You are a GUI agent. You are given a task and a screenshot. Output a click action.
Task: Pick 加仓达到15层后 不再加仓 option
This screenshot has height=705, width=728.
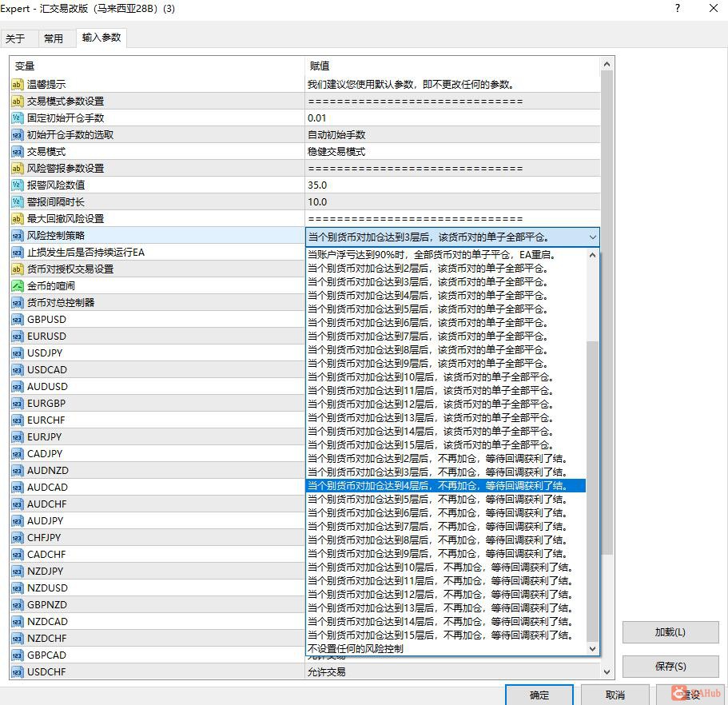click(x=440, y=635)
